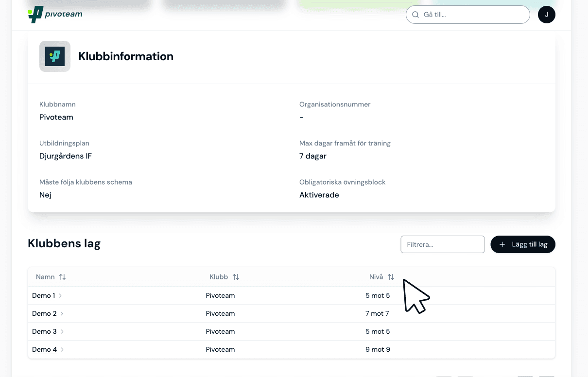Select the 9 mot 9 level cell
This screenshot has height=377, width=588.
click(x=378, y=349)
